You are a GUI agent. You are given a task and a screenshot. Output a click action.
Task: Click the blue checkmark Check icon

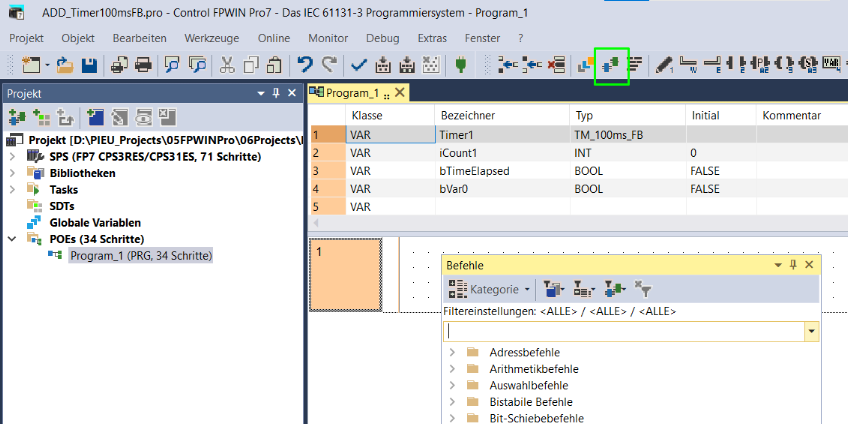[359, 65]
